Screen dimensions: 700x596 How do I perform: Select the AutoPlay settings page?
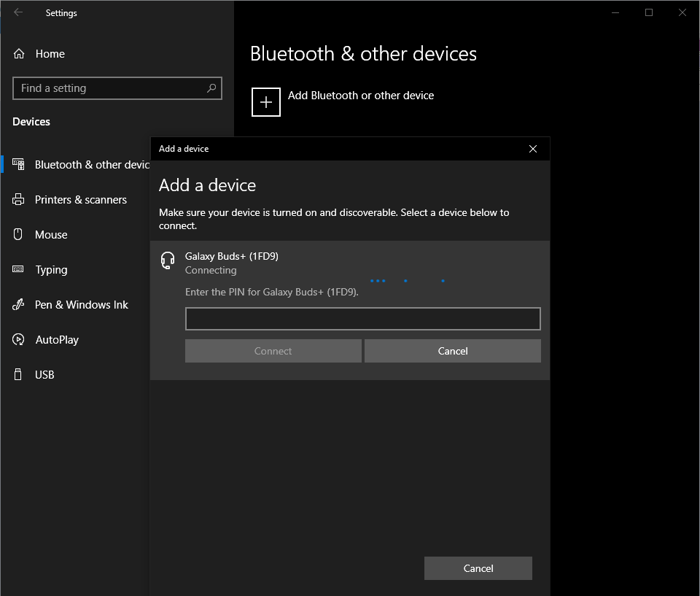57,340
